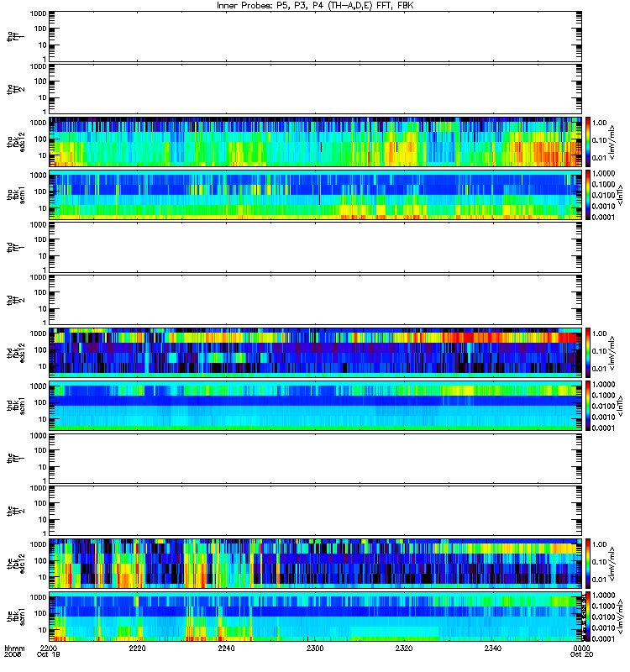Click the 'Oct 19' date label
Image resolution: width=630 pixels, height=672 pixels.
tap(49, 654)
